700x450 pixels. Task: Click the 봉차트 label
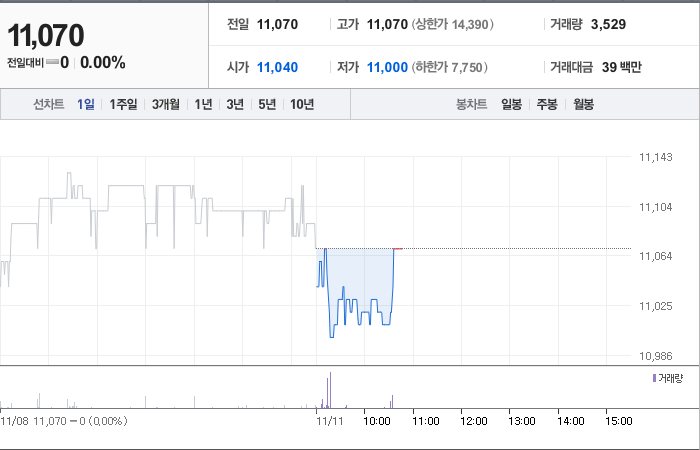pos(471,104)
